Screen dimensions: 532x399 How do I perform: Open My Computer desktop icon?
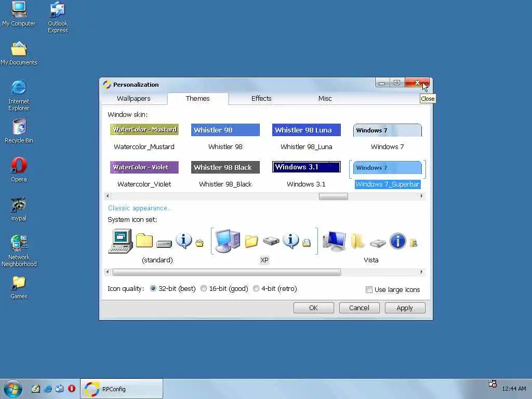click(x=19, y=14)
